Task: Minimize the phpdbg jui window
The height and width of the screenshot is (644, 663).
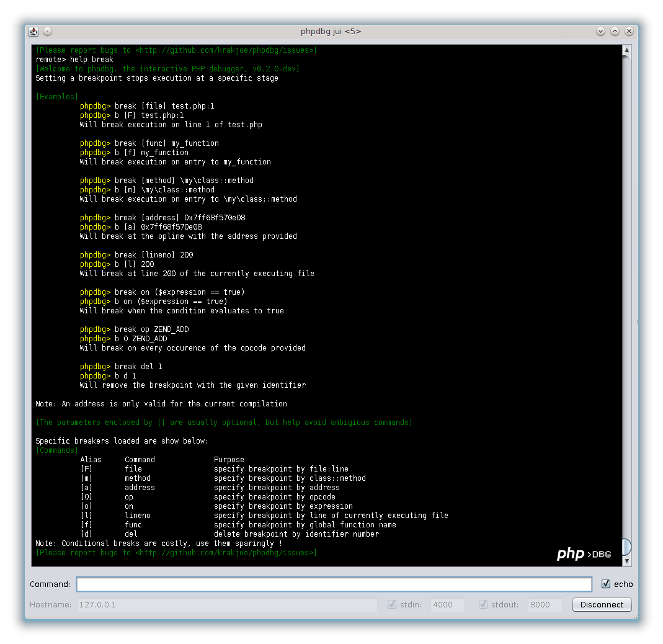Action: coord(600,31)
